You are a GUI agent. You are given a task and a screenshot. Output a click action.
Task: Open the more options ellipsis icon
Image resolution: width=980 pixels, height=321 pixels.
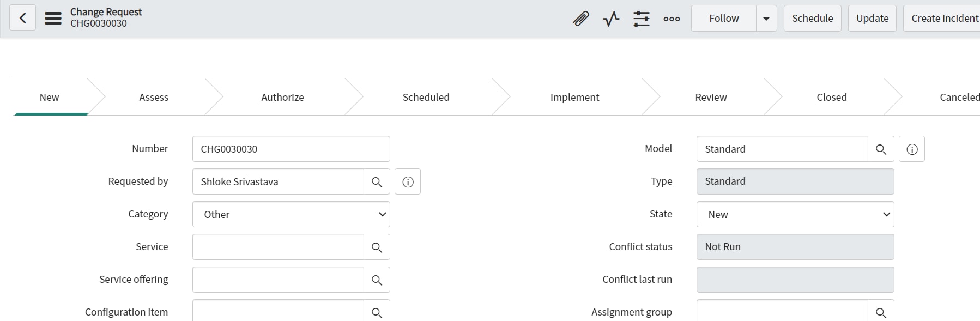pyautogui.click(x=672, y=19)
